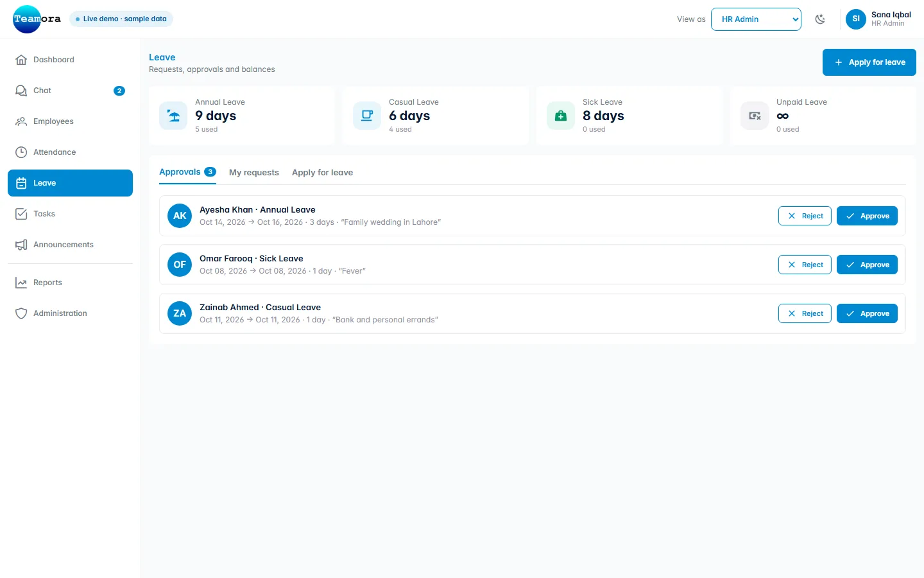Viewport: 924px width, 578px height.
Task: Approve Omar Farooq's sick leave request
Action: pyautogui.click(x=867, y=265)
